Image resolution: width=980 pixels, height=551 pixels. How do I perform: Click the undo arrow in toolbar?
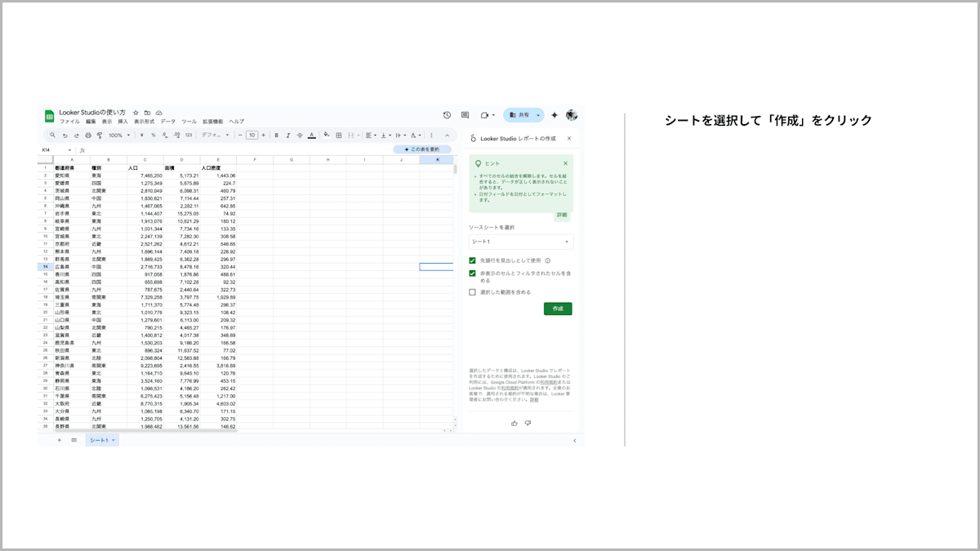tap(65, 136)
